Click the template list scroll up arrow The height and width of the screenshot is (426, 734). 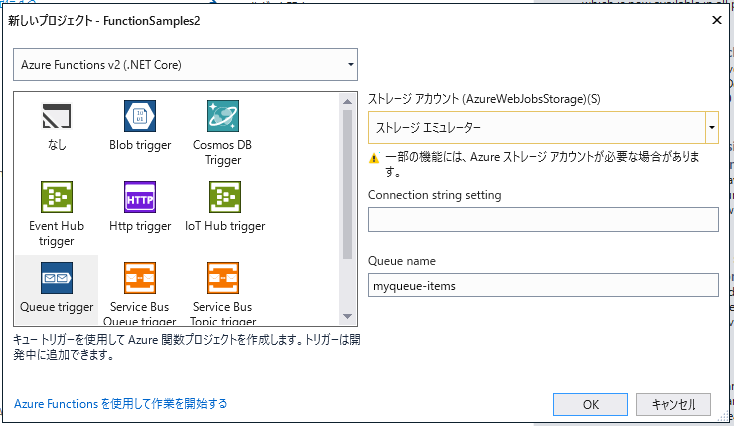coord(347,101)
